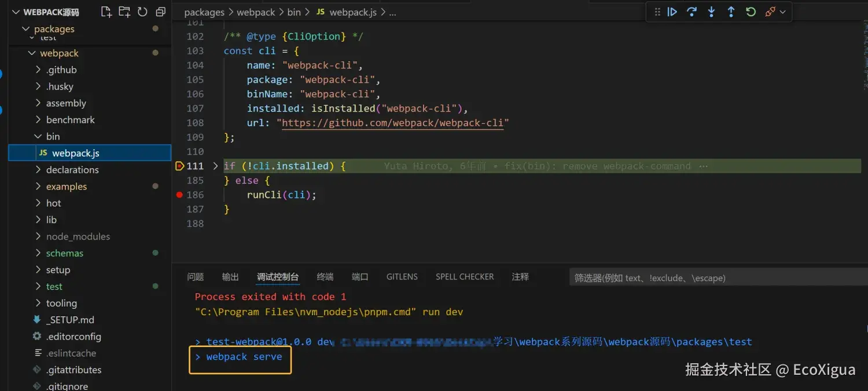Click the pnpm.cmd run dev output line
This screenshot has width=868, height=391.
[329, 312]
